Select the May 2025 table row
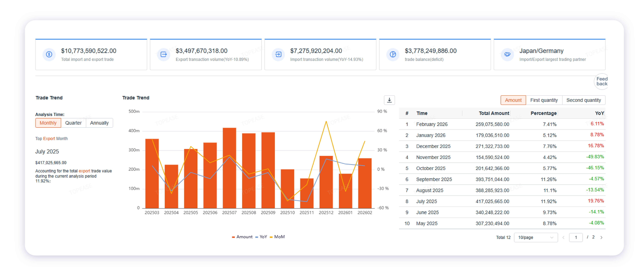Image resolution: width=644 pixels, height=278 pixels. (x=502, y=223)
